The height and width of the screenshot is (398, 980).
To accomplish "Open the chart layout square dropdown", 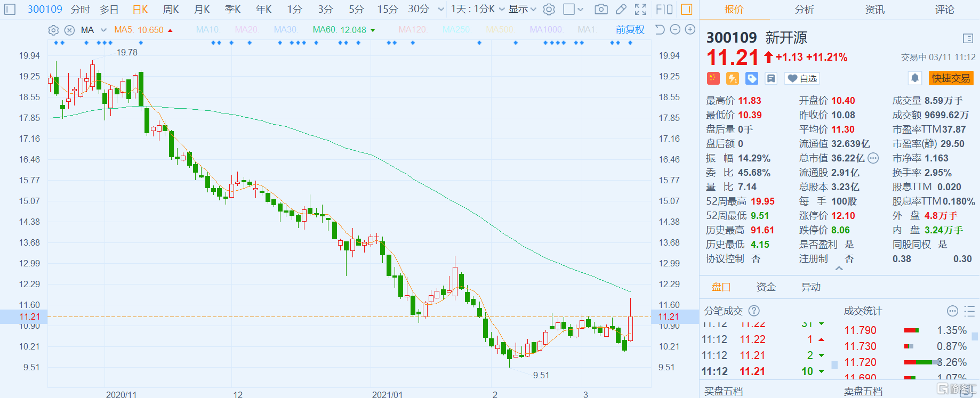I will pyautogui.click(x=574, y=9).
